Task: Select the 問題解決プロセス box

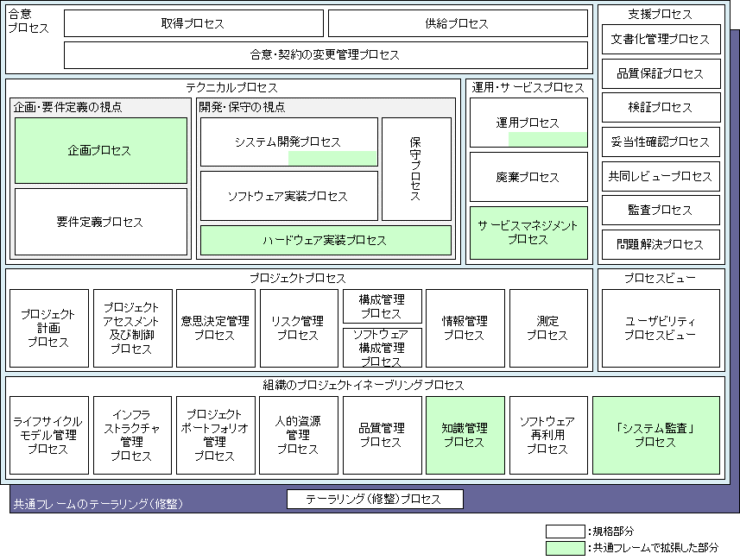Action: tap(661, 244)
